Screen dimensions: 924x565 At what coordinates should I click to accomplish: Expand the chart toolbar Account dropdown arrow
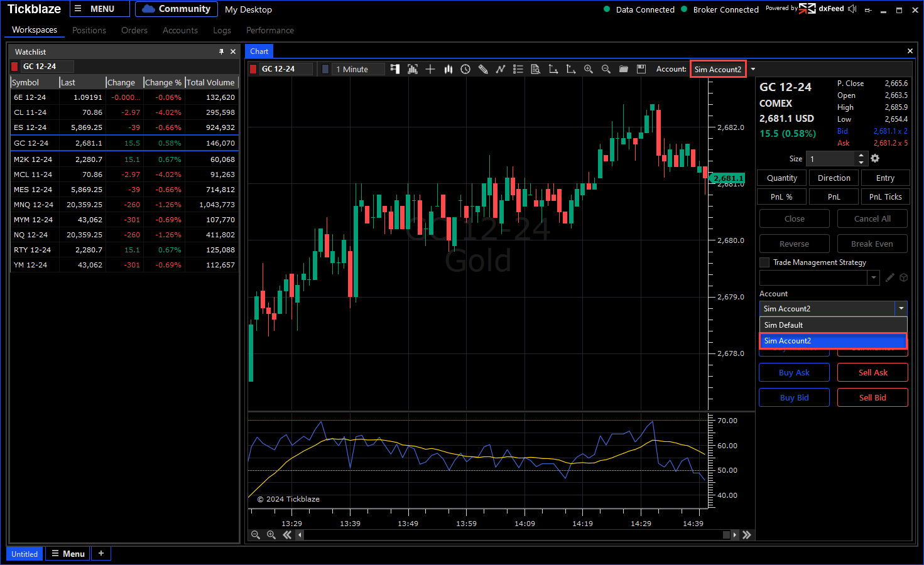click(x=753, y=69)
